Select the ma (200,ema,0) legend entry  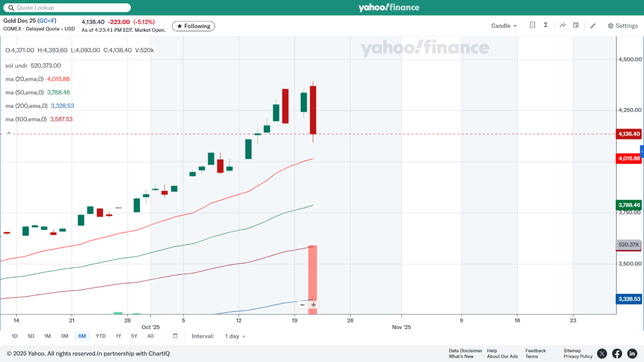point(40,106)
